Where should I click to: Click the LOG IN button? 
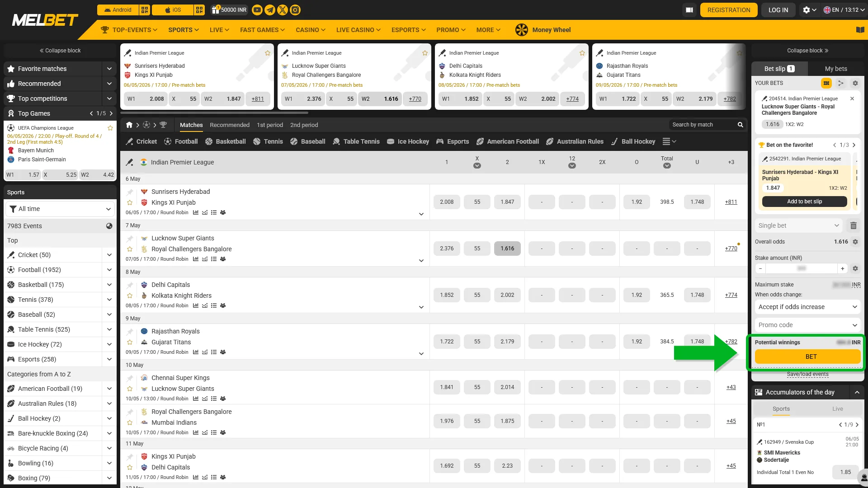click(778, 10)
